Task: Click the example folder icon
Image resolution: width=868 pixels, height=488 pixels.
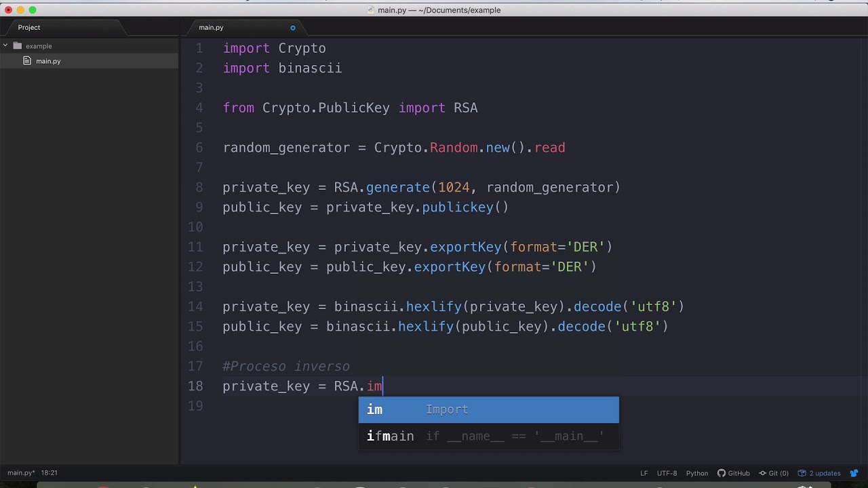Action: (18, 46)
